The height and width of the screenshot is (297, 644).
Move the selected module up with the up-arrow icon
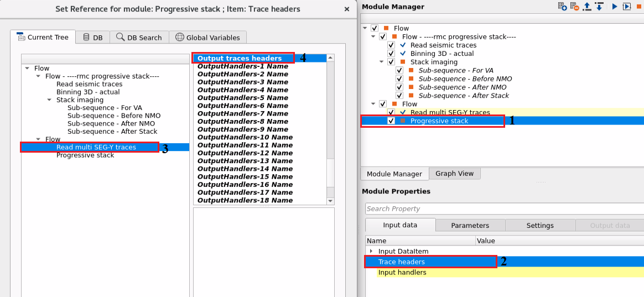[588, 6]
